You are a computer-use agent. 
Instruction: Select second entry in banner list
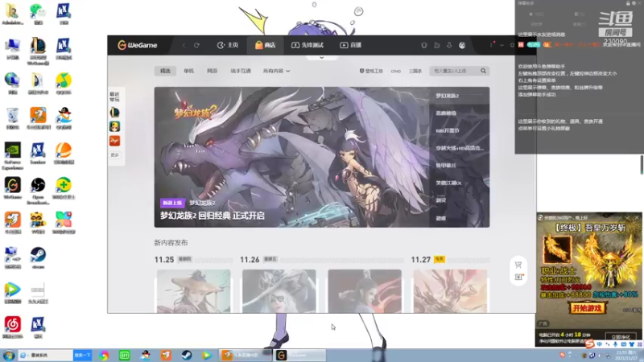pyautogui.click(x=446, y=113)
